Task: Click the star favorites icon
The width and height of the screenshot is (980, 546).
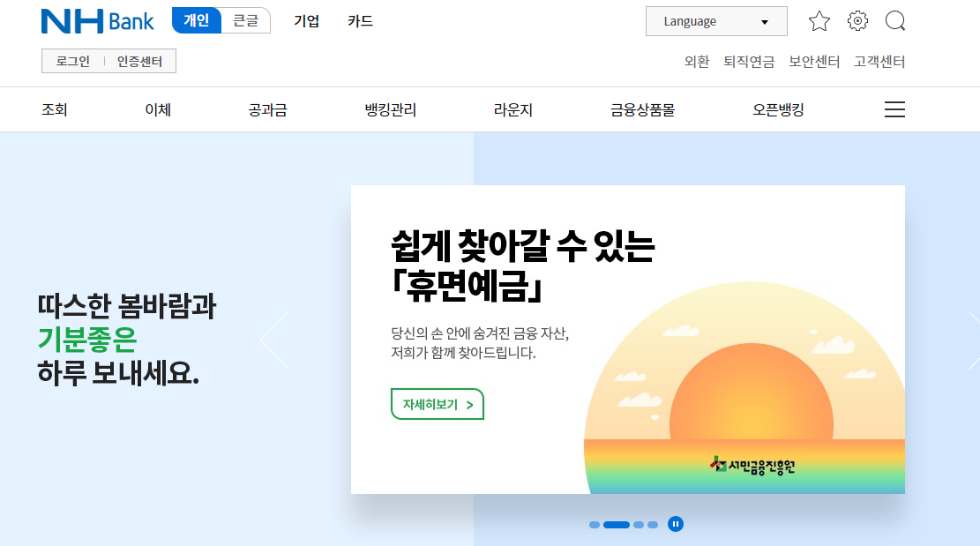Action: [x=819, y=20]
